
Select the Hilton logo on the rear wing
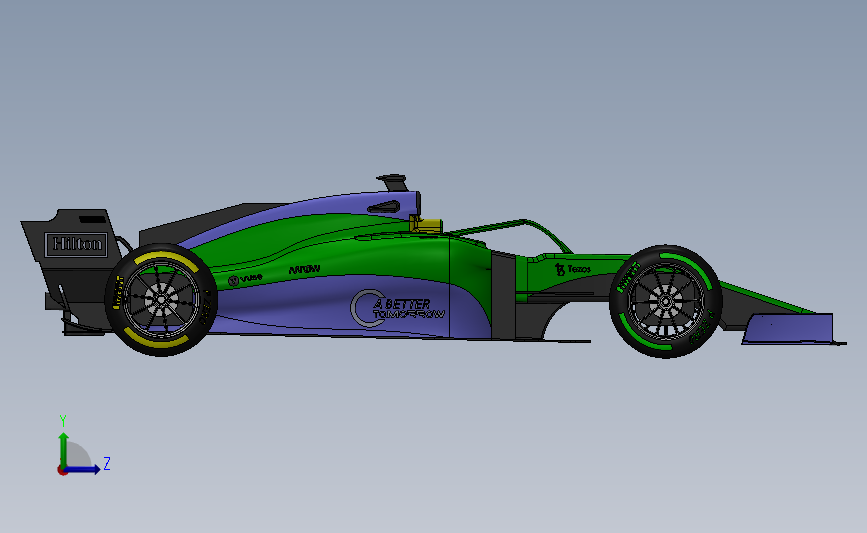[76, 244]
